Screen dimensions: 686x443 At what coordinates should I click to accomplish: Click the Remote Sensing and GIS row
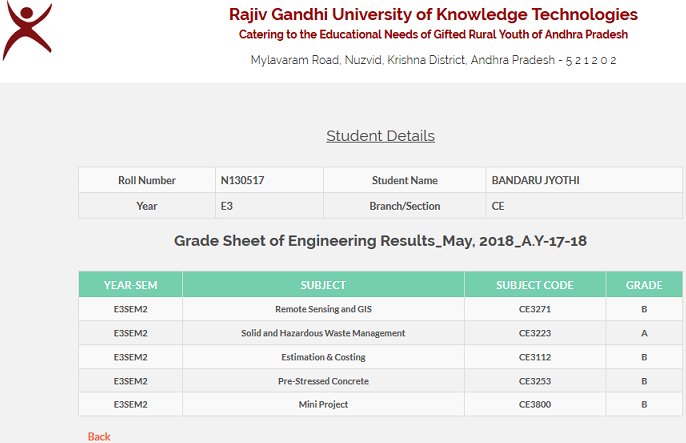coord(381,309)
